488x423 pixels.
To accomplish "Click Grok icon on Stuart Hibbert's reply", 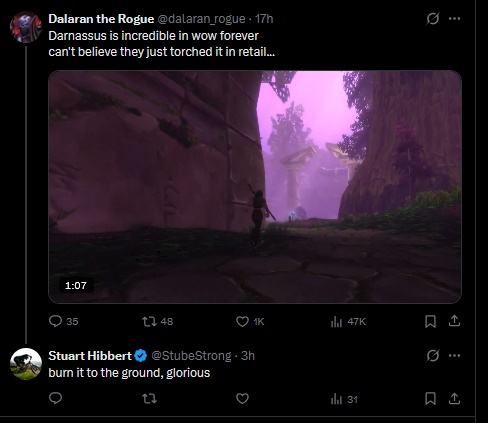I will tap(432, 356).
